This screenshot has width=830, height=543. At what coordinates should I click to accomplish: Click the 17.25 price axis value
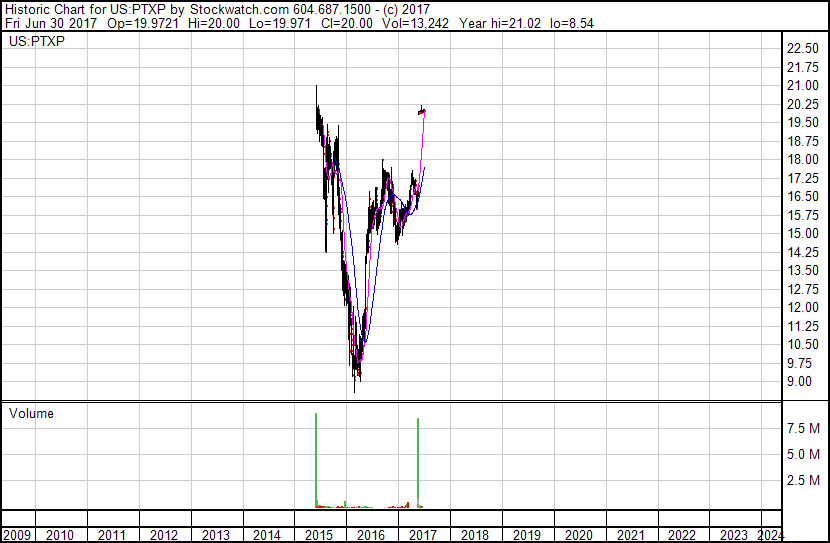803,178
